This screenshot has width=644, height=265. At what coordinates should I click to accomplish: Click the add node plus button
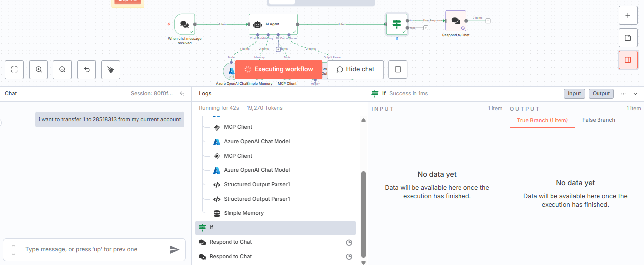(x=628, y=15)
